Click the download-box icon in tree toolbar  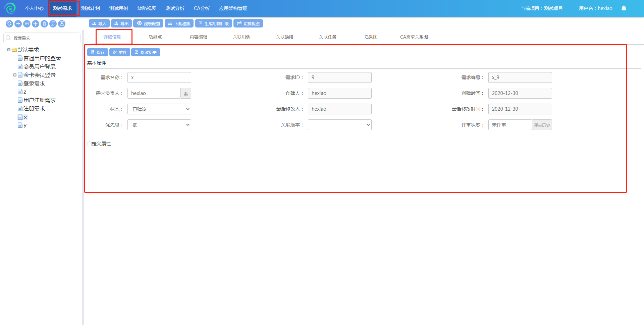coord(62,24)
